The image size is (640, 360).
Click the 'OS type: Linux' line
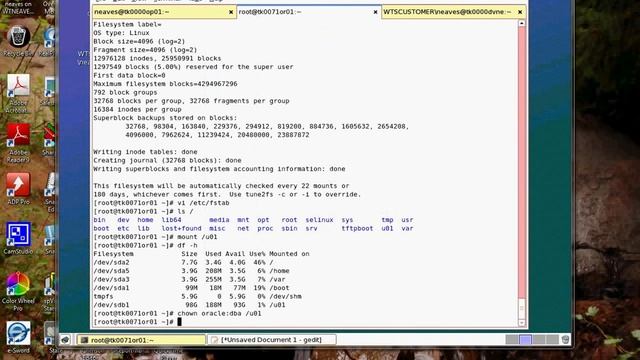point(121,33)
